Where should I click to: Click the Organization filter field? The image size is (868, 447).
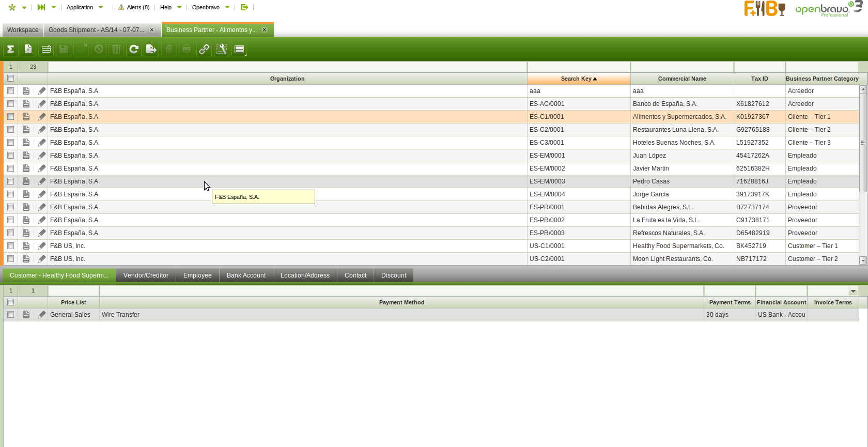(x=287, y=67)
